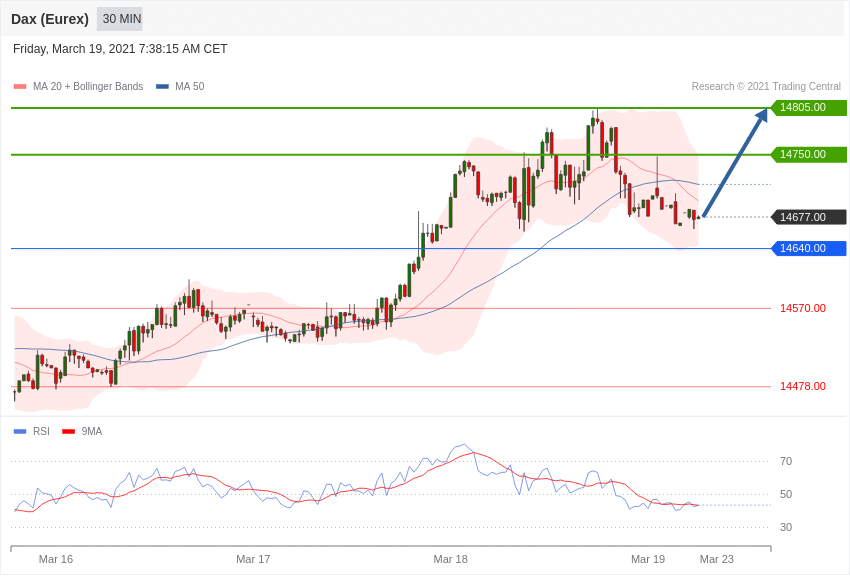
Task: Click the Mar 16 date axis label
Action: pyautogui.click(x=56, y=559)
